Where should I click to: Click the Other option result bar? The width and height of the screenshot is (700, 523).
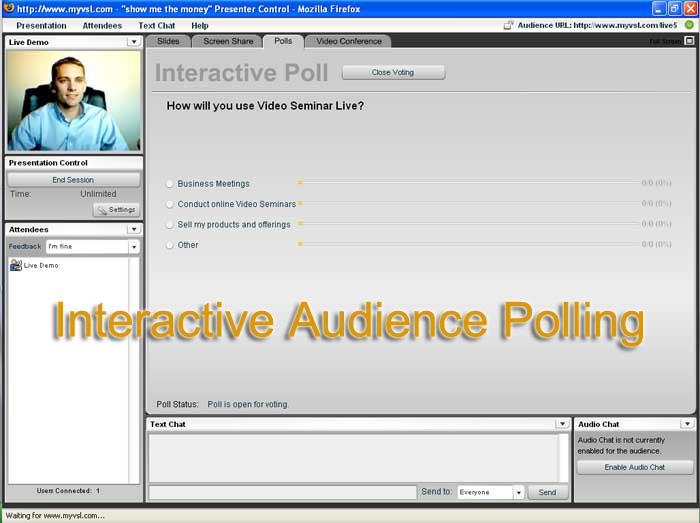click(x=469, y=244)
